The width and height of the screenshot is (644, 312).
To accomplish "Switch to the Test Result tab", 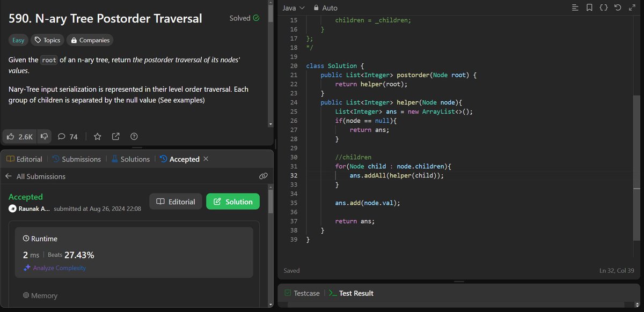I will coord(352,293).
